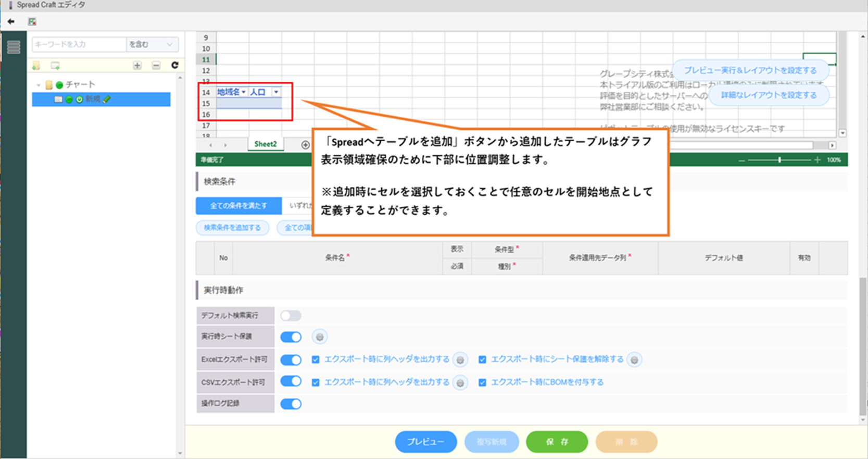
Task: Collapse the チャート folder tree node
Action: coord(39,85)
